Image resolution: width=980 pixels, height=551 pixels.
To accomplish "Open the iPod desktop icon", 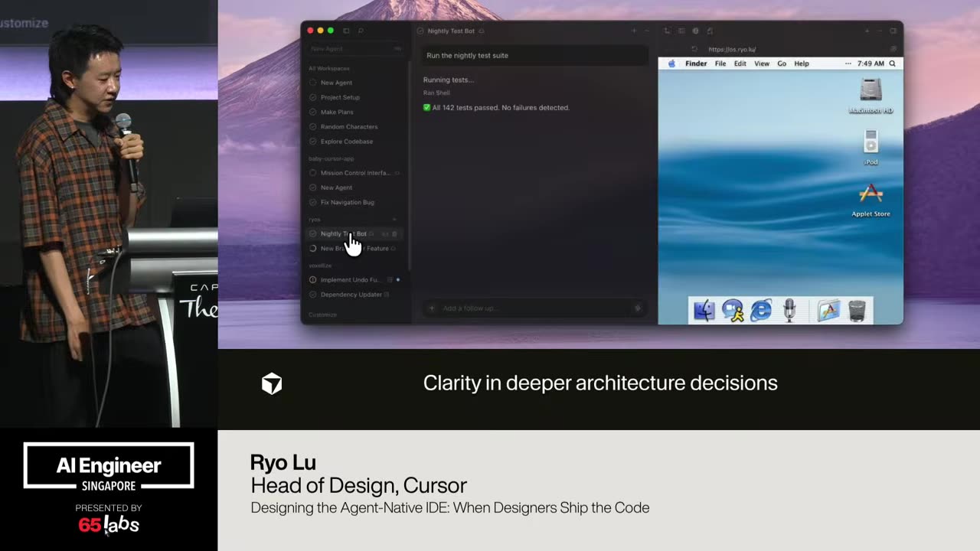I will pos(871,147).
